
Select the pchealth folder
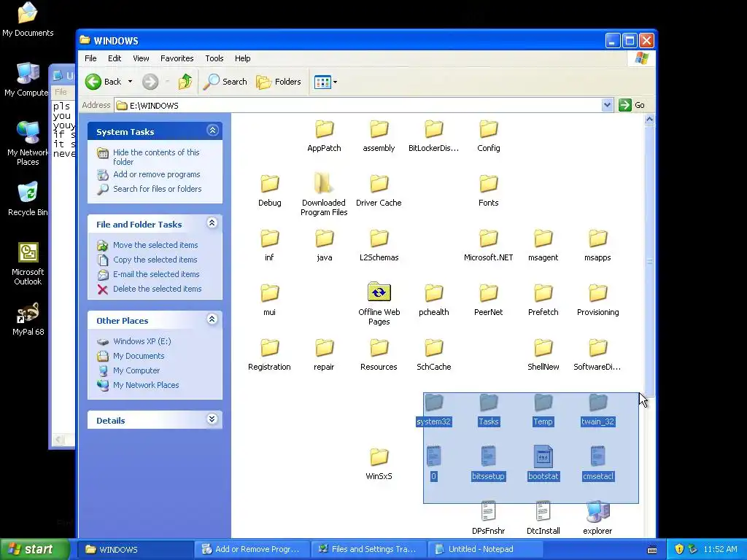433,300
